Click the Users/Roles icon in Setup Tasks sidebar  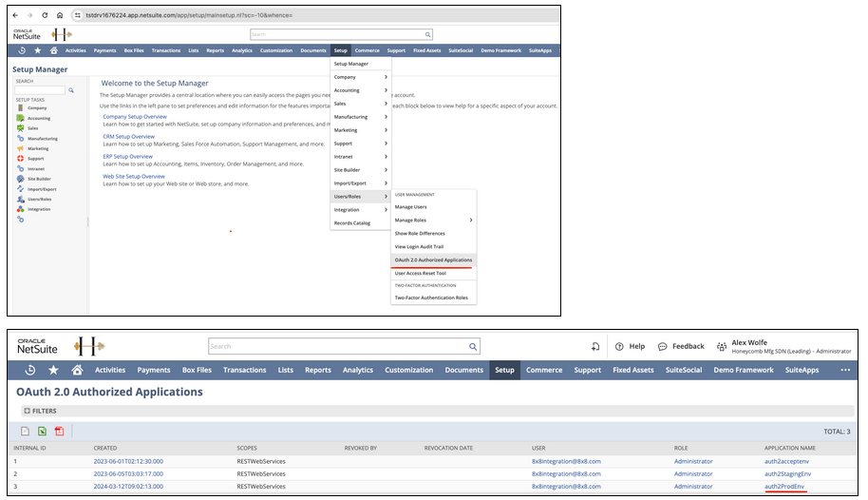(x=21, y=199)
